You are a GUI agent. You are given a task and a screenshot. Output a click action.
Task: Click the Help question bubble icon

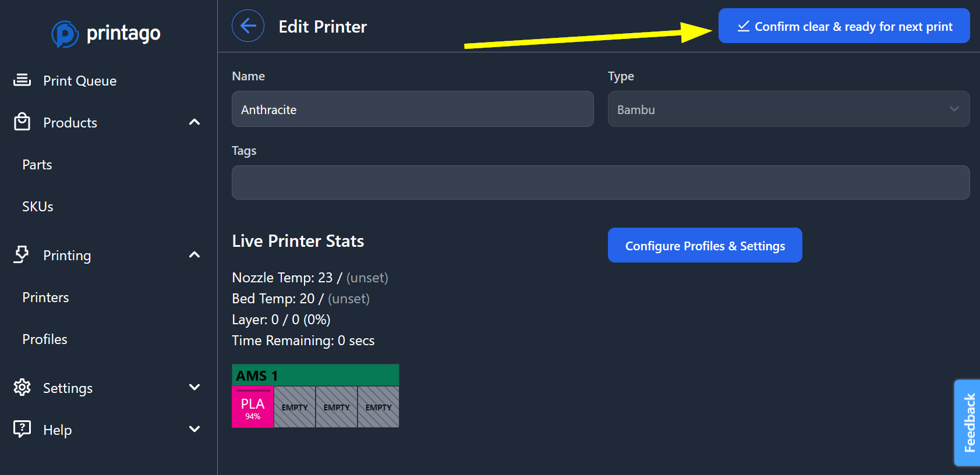click(x=22, y=429)
